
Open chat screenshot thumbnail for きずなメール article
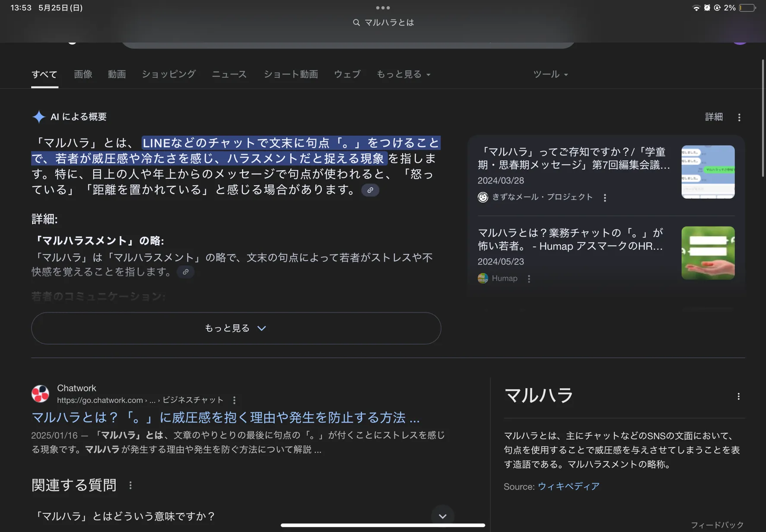point(708,172)
